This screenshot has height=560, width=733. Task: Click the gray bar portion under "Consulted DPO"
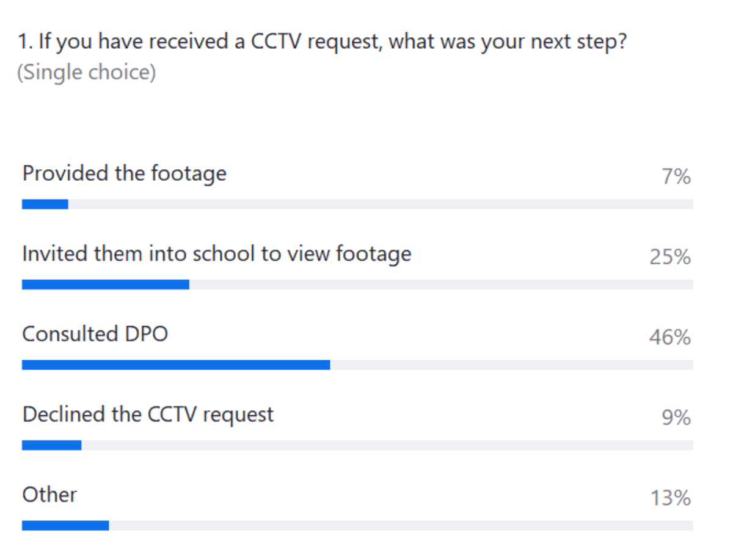coord(511,365)
